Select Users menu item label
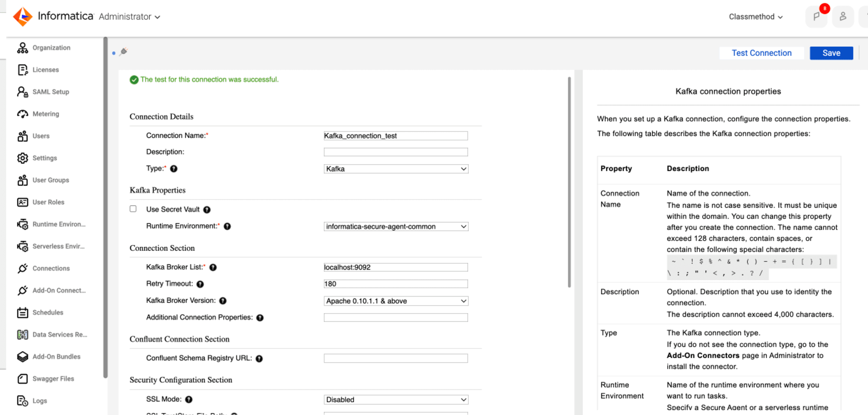868x415 pixels. coord(41,136)
